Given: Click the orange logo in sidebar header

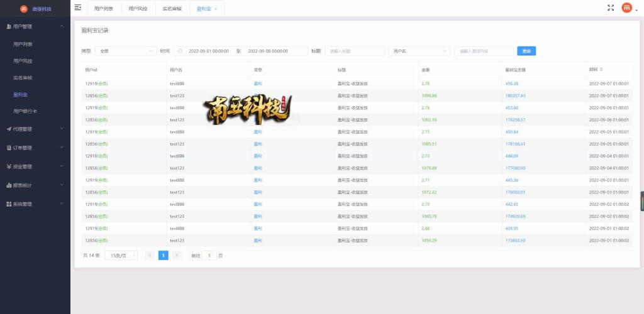Looking at the screenshot, I should [x=24, y=9].
